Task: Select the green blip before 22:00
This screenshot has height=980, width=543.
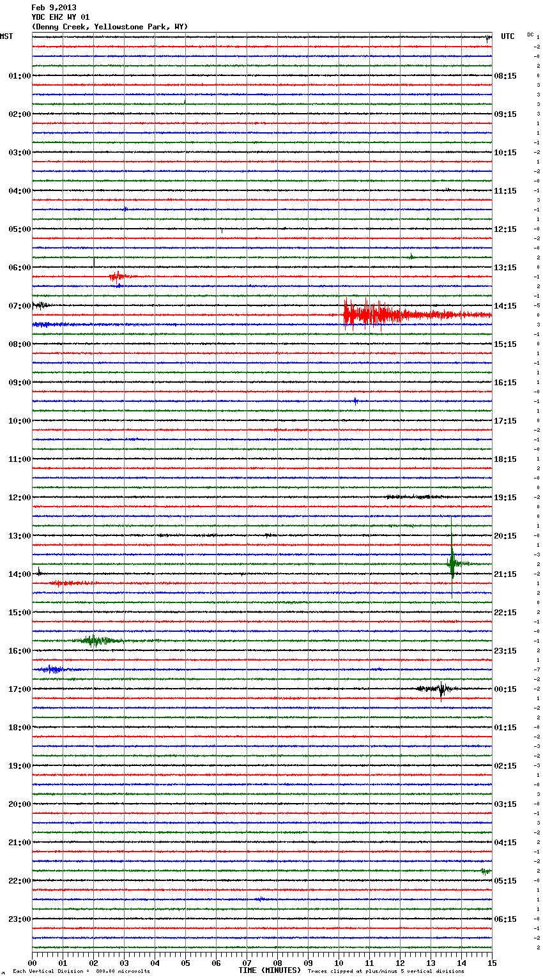Action: click(x=486, y=871)
